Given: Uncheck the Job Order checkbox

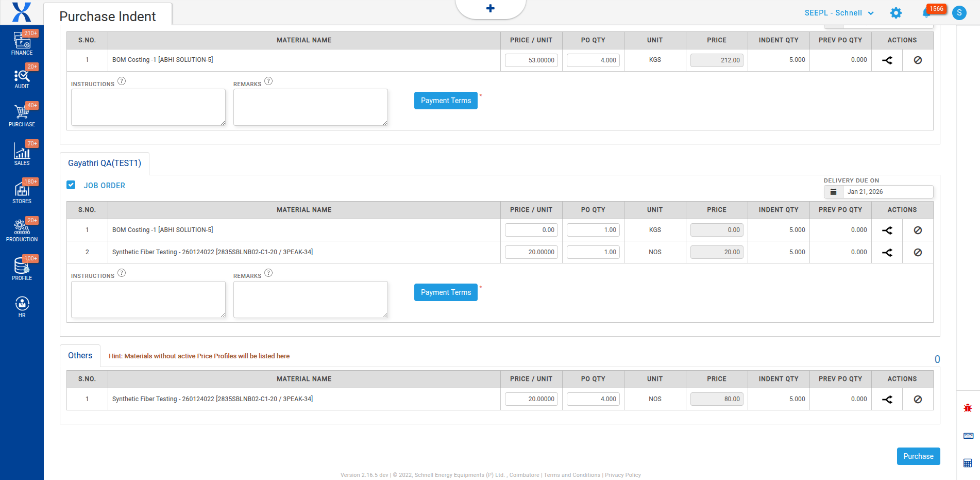Looking at the screenshot, I should (x=71, y=185).
